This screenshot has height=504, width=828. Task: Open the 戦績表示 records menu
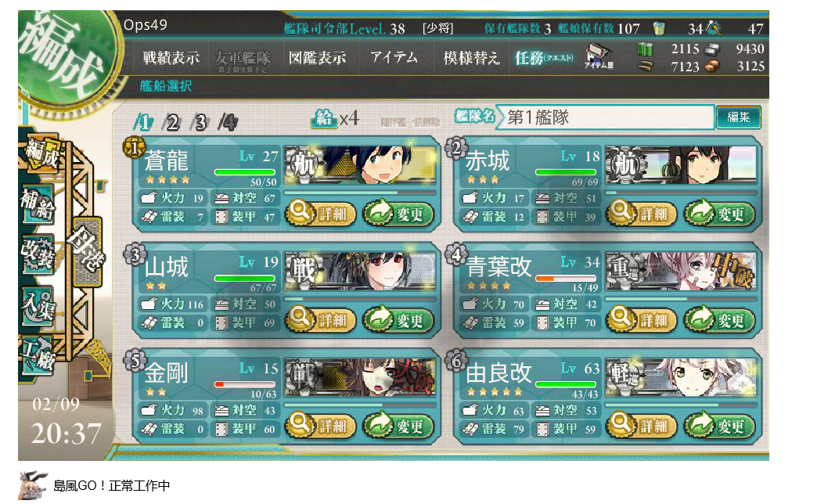point(171,58)
